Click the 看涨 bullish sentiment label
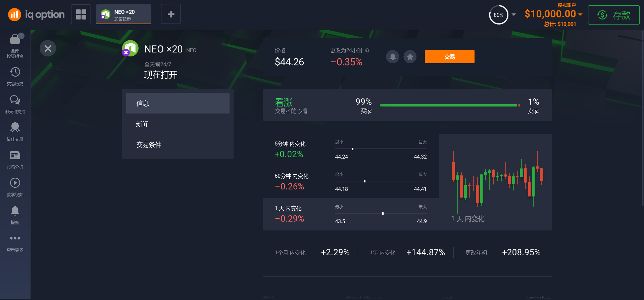Image resolution: width=644 pixels, height=300 pixels. click(284, 102)
